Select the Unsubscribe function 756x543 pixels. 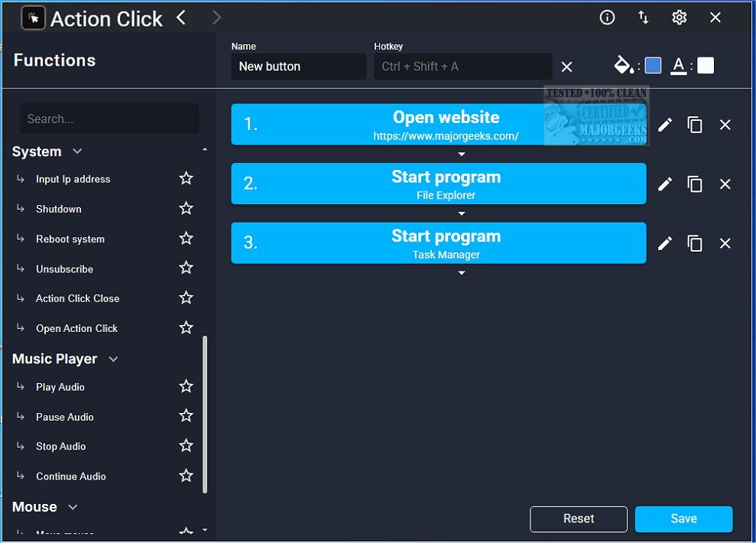tap(64, 269)
